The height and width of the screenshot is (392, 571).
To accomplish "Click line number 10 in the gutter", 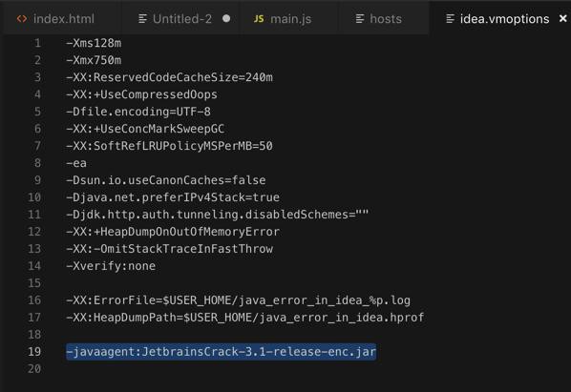I will [34, 197].
